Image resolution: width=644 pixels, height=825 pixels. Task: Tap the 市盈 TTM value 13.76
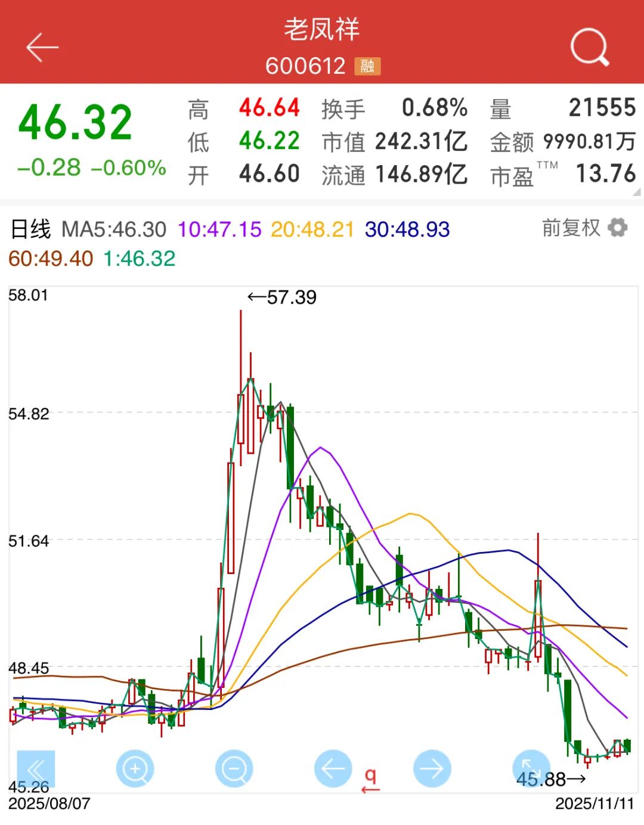pos(605,174)
